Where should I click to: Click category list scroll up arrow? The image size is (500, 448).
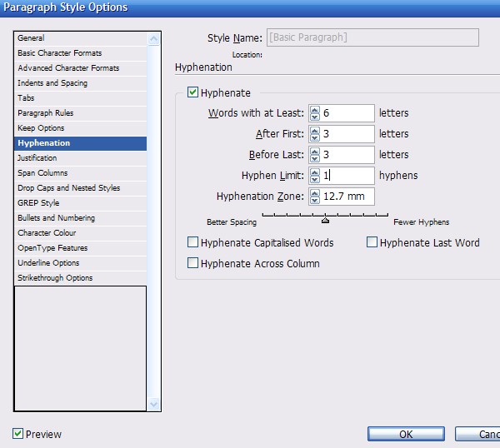[x=153, y=39]
